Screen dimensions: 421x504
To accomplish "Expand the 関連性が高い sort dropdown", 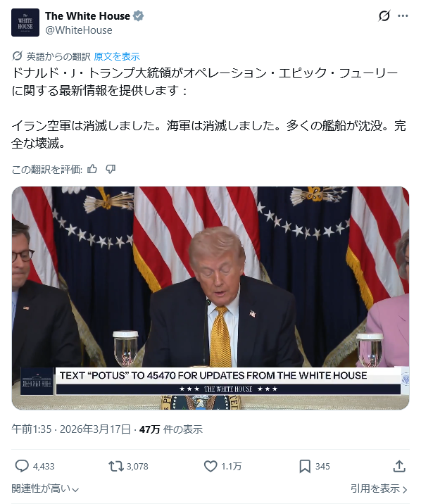I will tap(45, 489).
